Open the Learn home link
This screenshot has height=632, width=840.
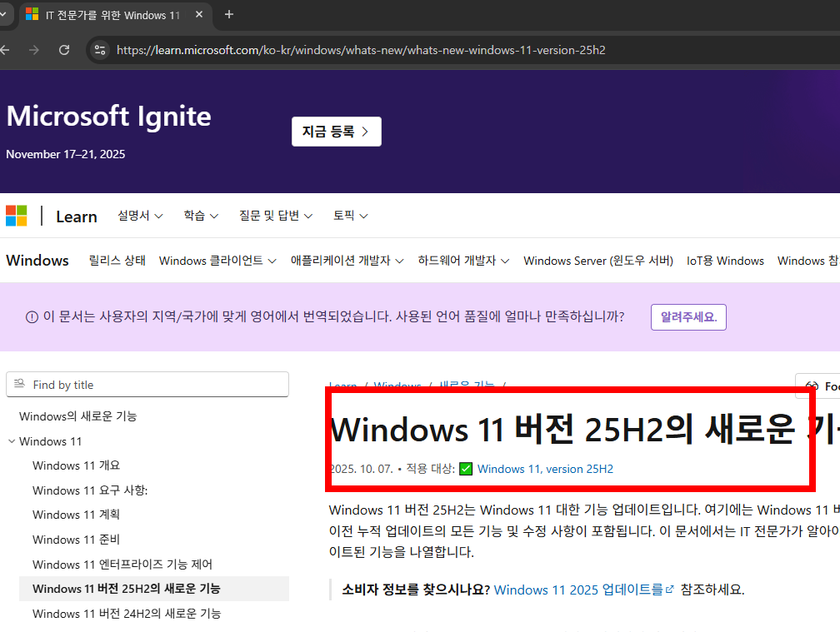click(77, 216)
